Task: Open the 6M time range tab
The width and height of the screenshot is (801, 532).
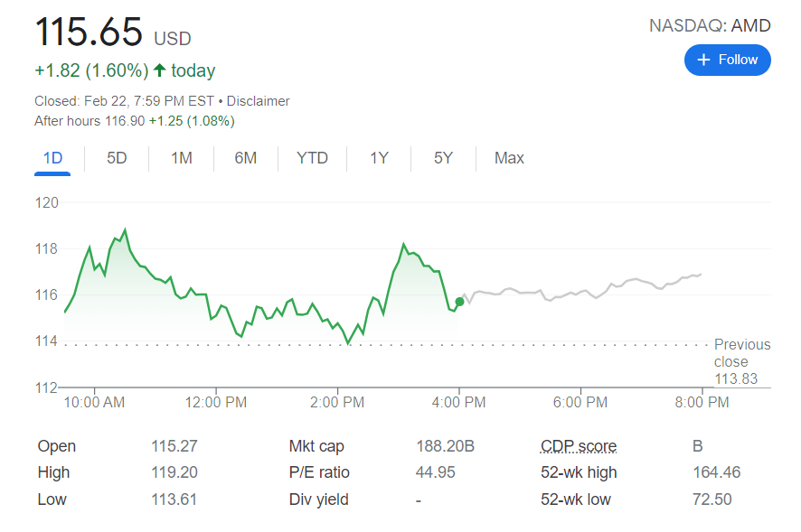Action: pos(246,158)
